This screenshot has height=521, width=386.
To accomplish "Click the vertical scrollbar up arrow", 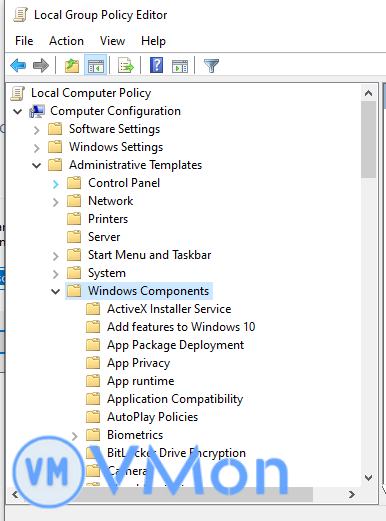I will click(368, 93).
